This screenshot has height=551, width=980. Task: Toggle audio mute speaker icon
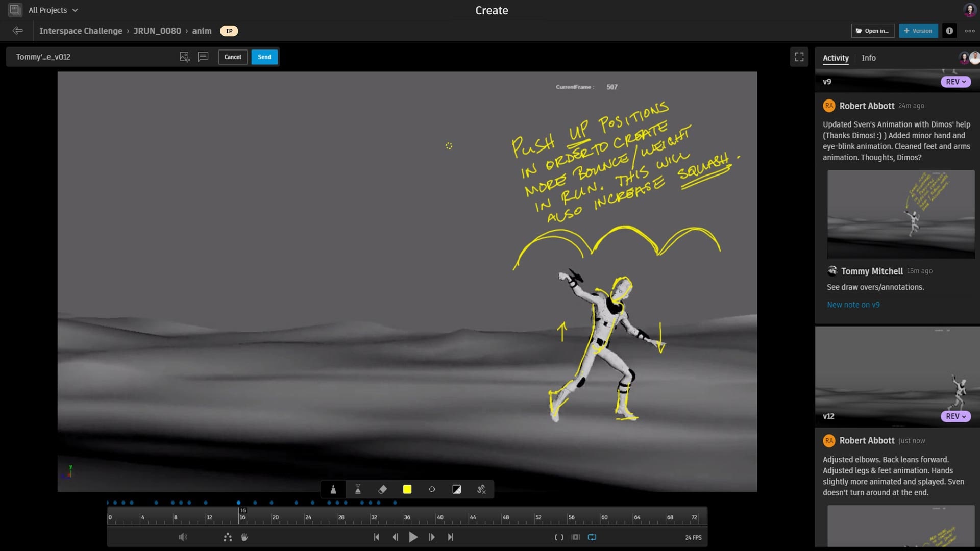coord(183,537)
